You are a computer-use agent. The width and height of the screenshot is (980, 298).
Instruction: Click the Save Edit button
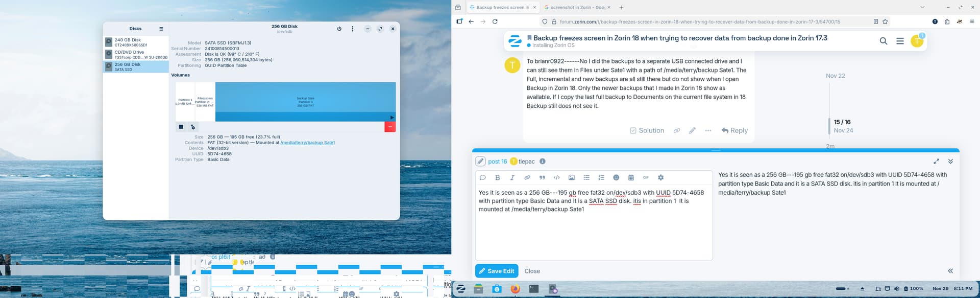(496, 271)
